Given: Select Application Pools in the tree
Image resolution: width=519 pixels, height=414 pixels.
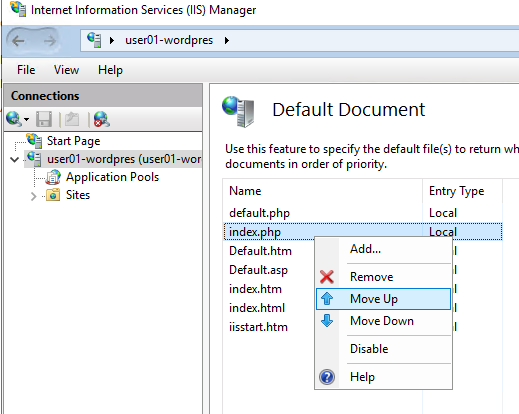Looking at the screenshot, I should pyautogui.click(x=112, y=177).
